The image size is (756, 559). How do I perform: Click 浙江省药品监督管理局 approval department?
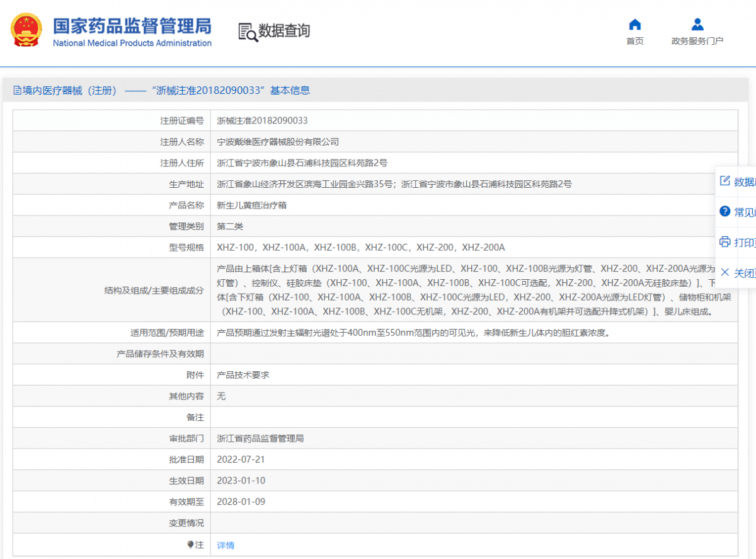[x=260, y=438]
